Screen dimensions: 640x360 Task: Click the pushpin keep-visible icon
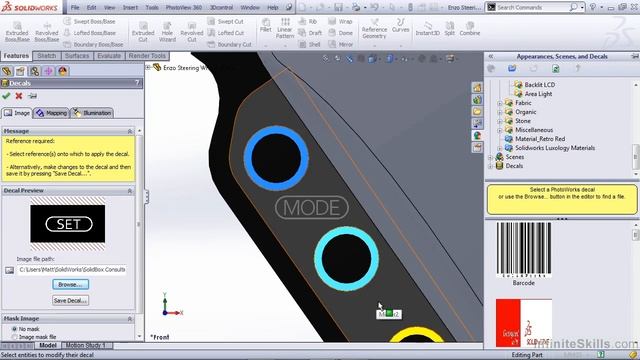[x=32, y=96]
